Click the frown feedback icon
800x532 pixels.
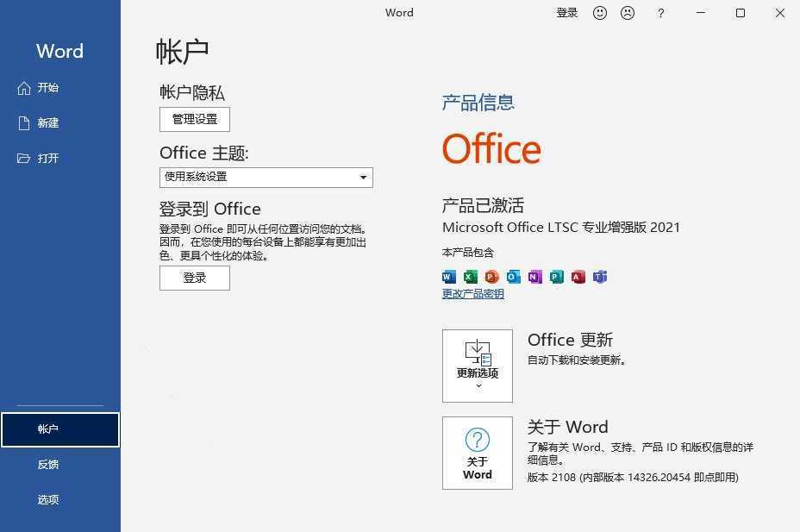628,13
